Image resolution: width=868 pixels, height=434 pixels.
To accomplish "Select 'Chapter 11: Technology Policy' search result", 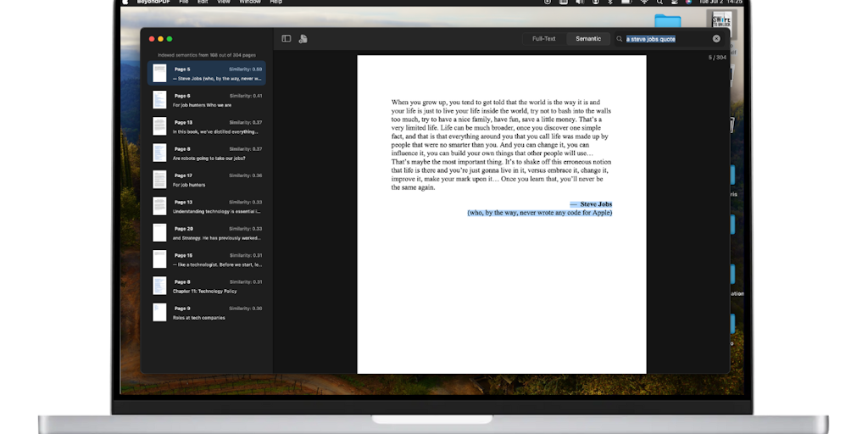I will click(x=207, y=287).
